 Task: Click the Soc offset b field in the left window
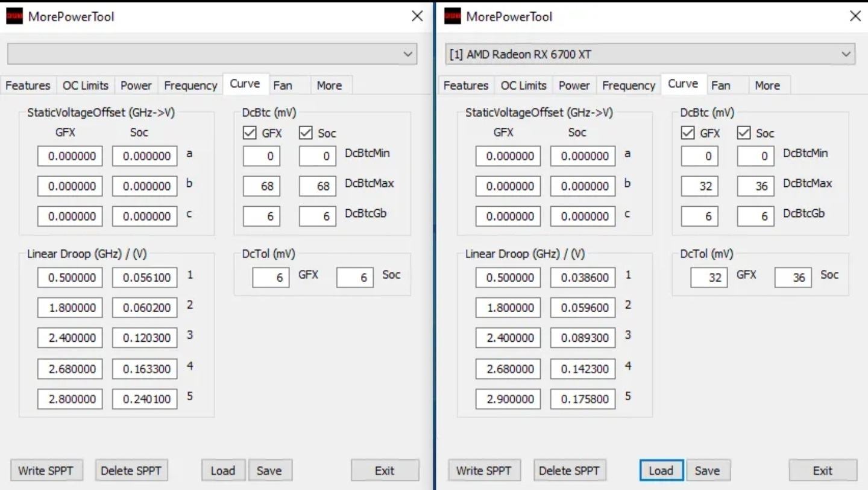click(x=145, y=186)
